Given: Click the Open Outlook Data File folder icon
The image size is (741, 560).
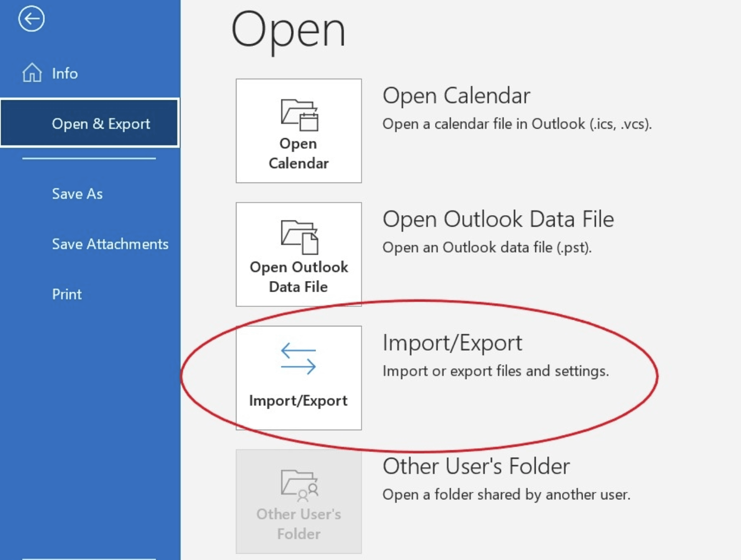Looking at the screenshot, I should click(x=299, y=237).
